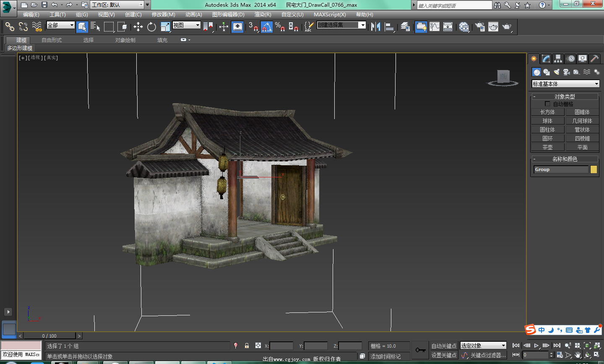Click the 0 / 100 time slider
Image resolution: width=604 pixels, height=364 pixels.
[x=49, y=336]
